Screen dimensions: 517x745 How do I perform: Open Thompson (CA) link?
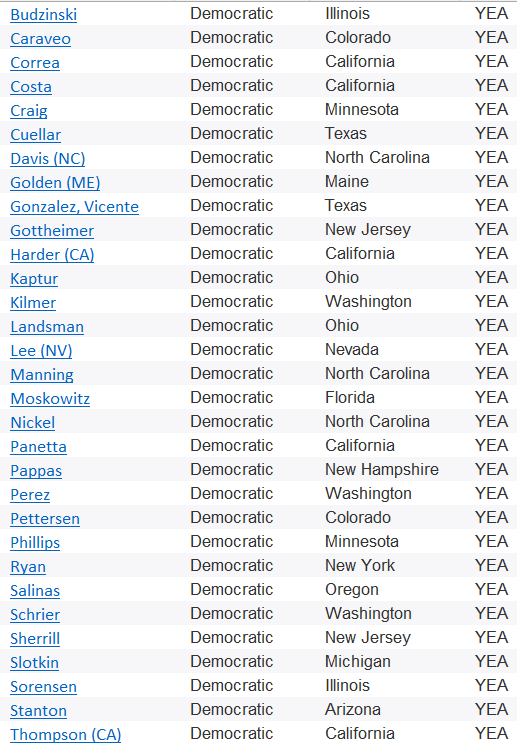tap(66, 735)
